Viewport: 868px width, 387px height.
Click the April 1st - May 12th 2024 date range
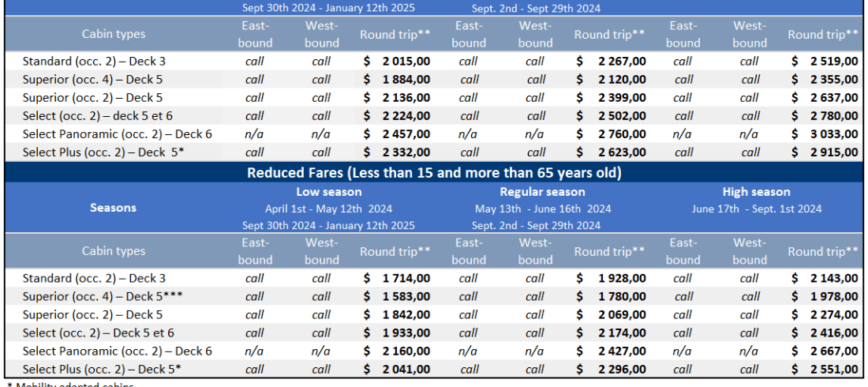tap(329, 209)
